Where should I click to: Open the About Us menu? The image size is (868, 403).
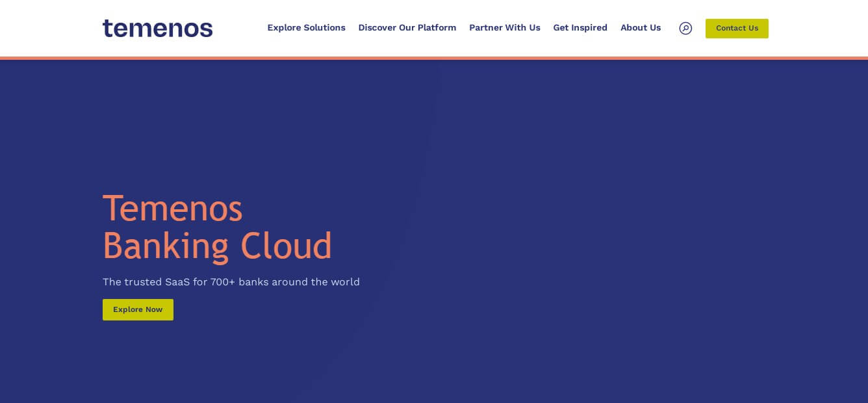[641, 28]
